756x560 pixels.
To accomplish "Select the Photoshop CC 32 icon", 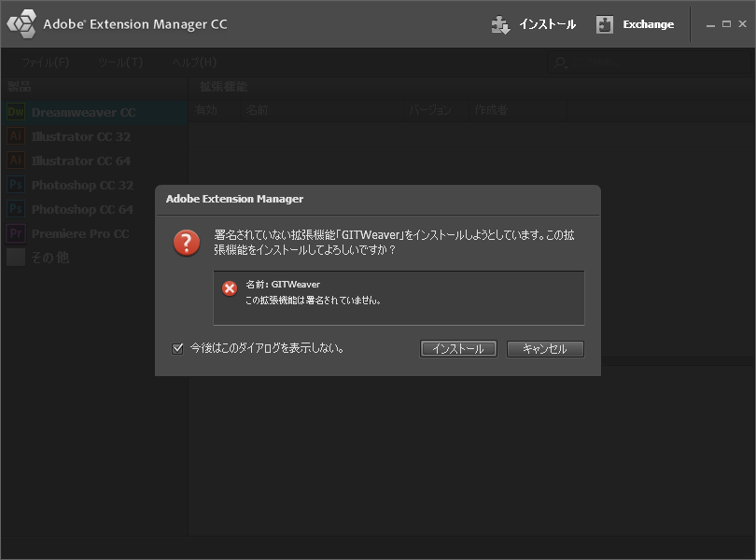I will pyautogui.click(x=16, y=185).
